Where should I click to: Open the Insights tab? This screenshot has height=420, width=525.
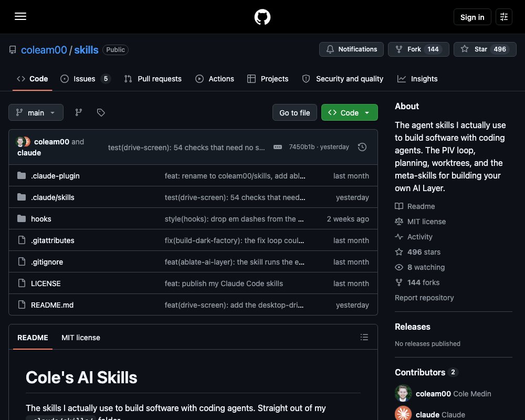[x=417, y=79]
